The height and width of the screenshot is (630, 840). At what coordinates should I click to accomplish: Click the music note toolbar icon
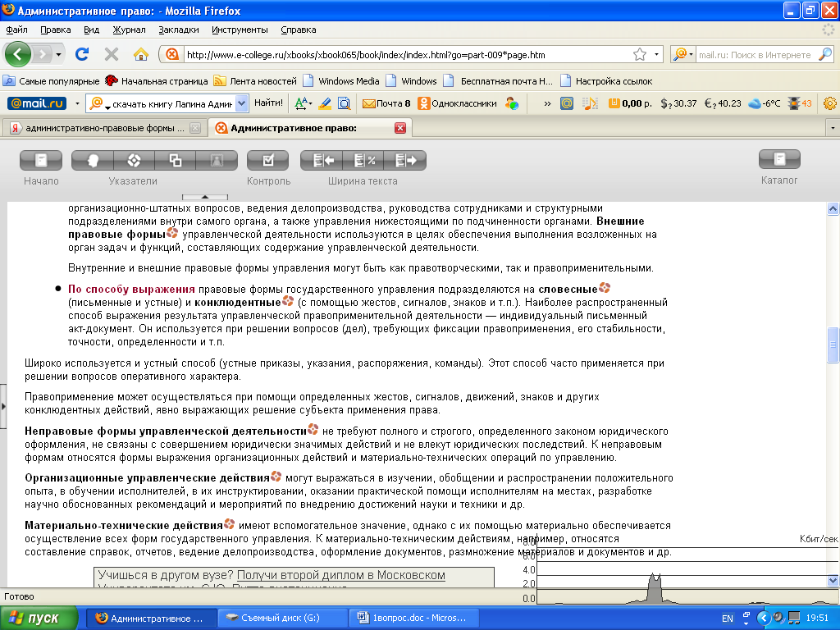point(590,103)
